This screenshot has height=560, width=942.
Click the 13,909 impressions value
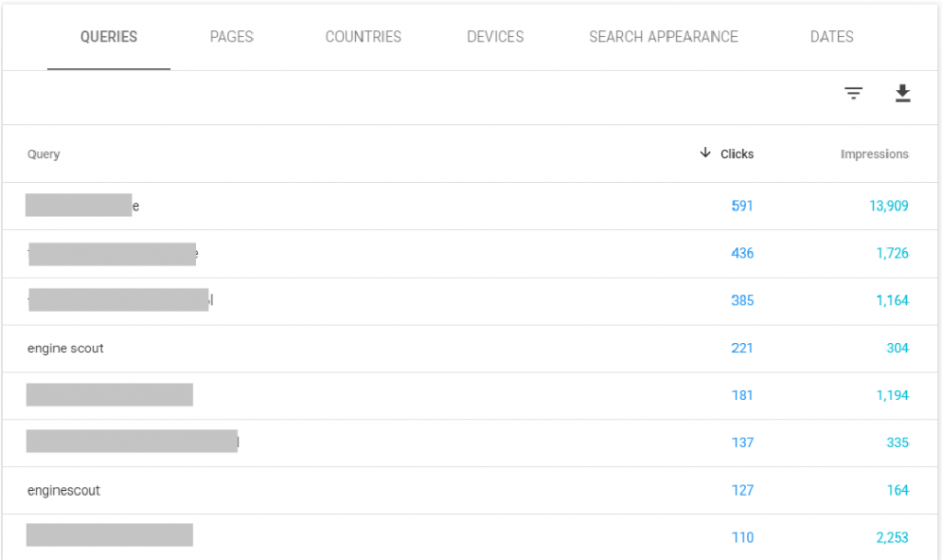click(x=888, y=206)
